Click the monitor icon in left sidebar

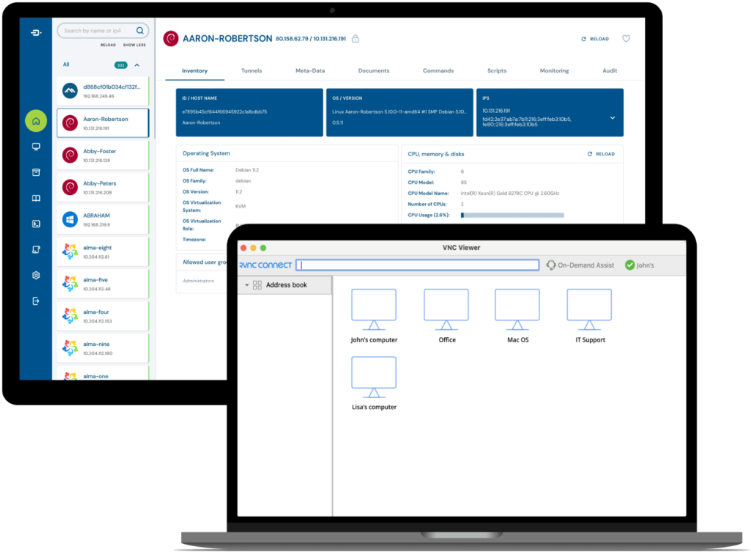(x=36, y=147)
